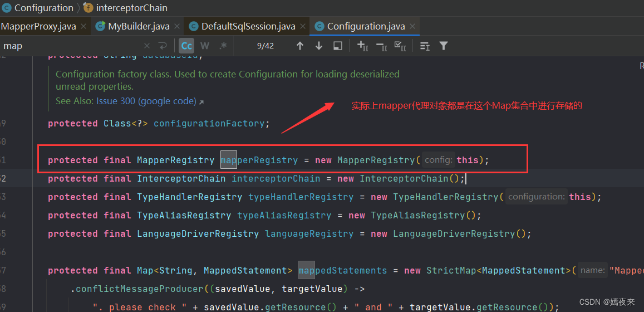Image resolution: width=644 pixels, height=312 pixels.
Task: Close the Configuration.java tab
Action: click(x=412, y=26)
